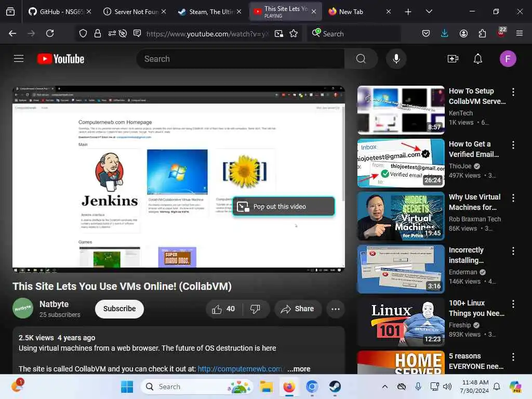Viewport: 532px width, 399px height.
Task: Play the How To Setup CollabVM thumbnail
Action: coord(401,110)
